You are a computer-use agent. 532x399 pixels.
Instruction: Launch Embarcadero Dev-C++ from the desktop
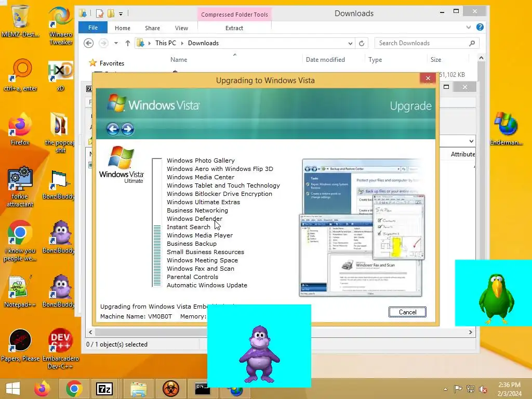pyautogui.click(x=60, y=349)
